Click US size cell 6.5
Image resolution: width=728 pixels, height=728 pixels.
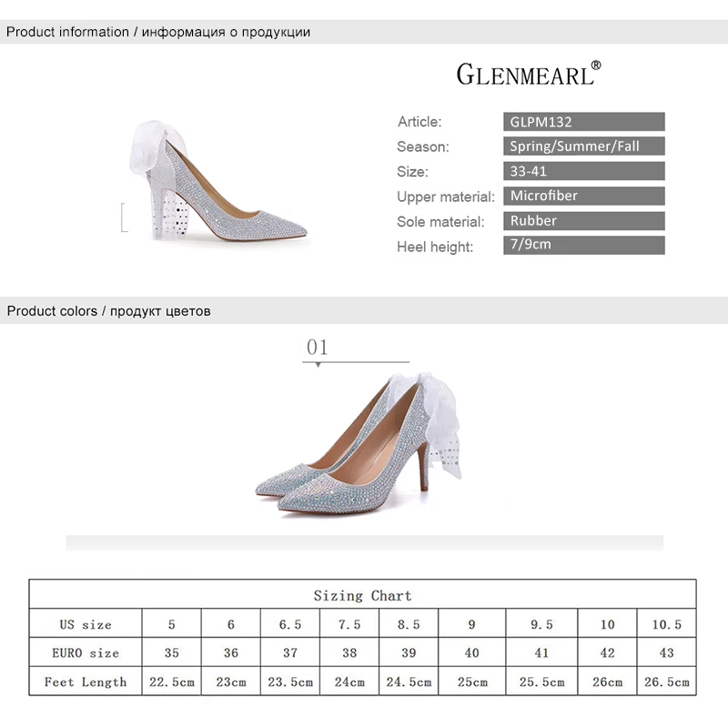(x=290, y=624)
